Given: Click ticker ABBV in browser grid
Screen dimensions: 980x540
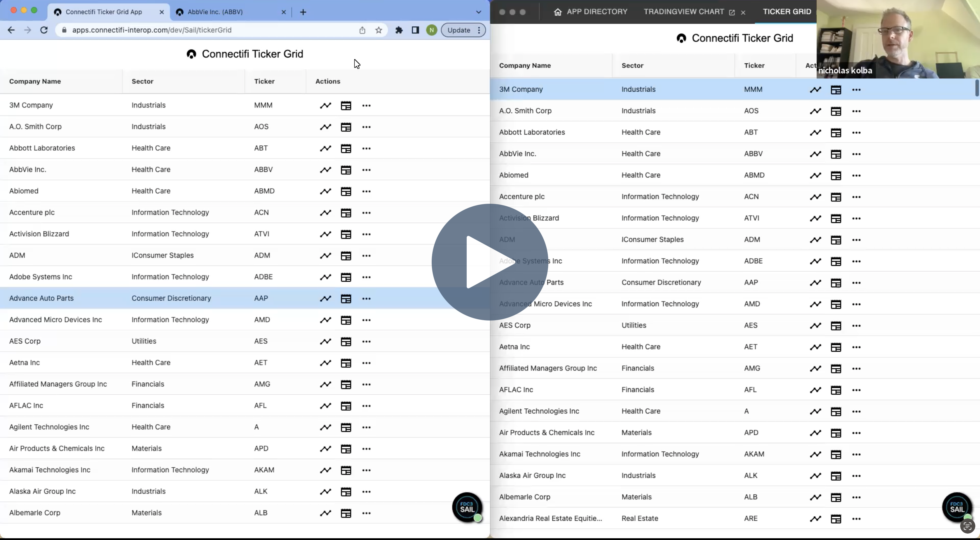Looking at the screenshot, I should 263,170.
